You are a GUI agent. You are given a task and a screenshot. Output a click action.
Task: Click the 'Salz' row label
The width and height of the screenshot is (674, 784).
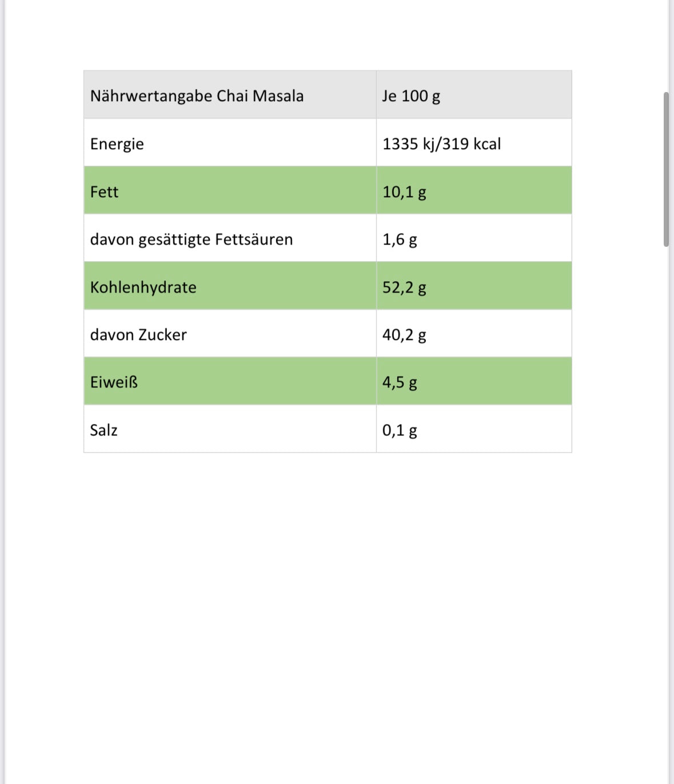pos(103,430)
